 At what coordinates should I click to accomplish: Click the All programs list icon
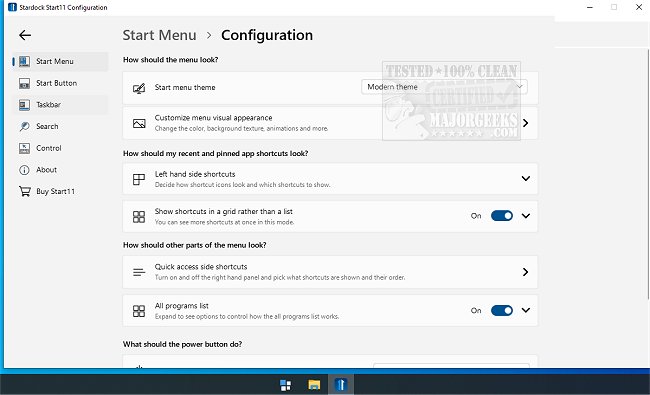139,311
